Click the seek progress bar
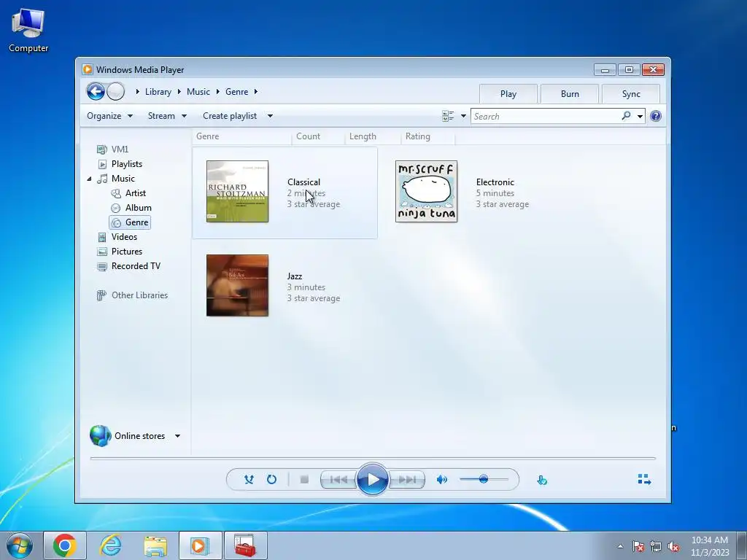The width and height of the screenshot is (747, 560). [373, 458]
